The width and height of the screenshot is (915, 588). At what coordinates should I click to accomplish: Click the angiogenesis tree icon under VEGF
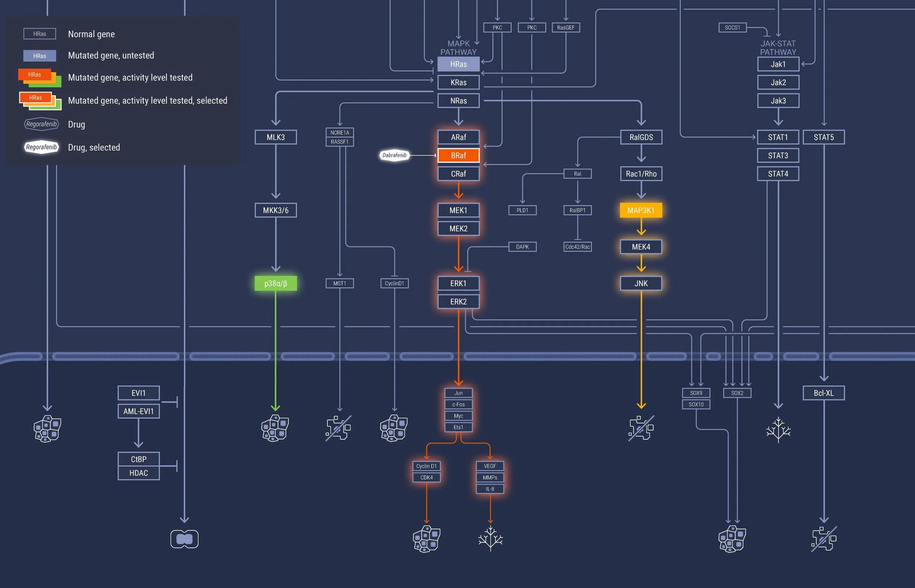click(x=490, y=538)
